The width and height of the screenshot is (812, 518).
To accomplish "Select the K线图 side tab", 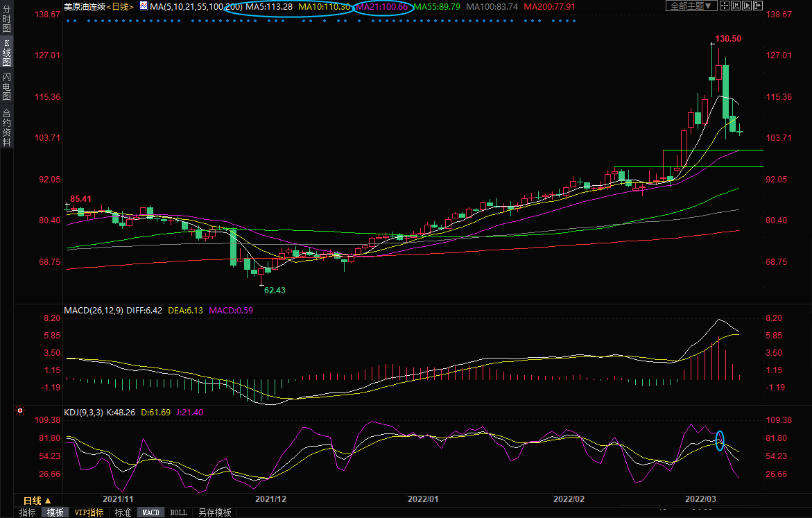I will pyautogui.click(x=6, y=53).
